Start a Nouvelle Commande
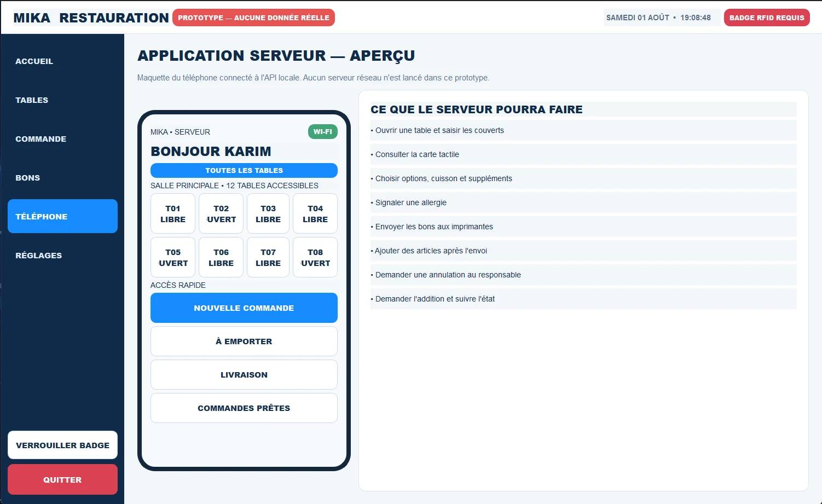822x504 pixels. 244,308
